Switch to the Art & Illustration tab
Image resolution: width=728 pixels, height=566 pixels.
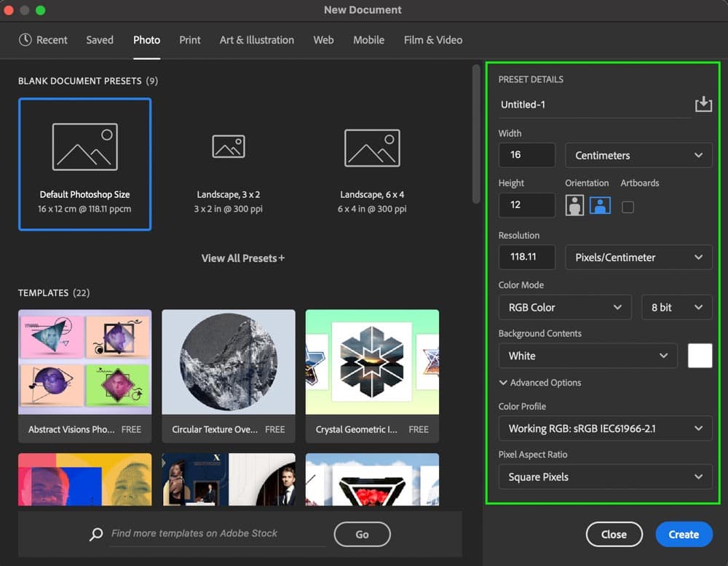click(257, 40)
